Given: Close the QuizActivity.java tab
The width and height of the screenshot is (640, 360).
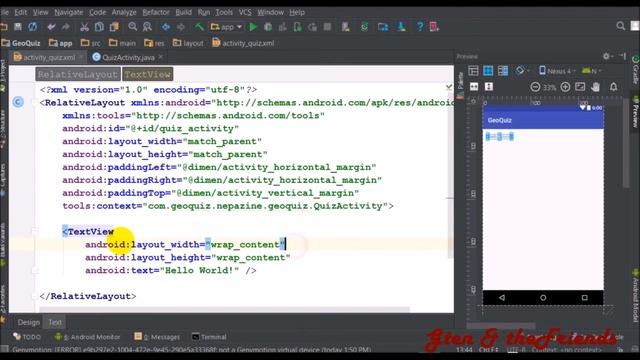Looking at the screenshot, I should (161, 57).
